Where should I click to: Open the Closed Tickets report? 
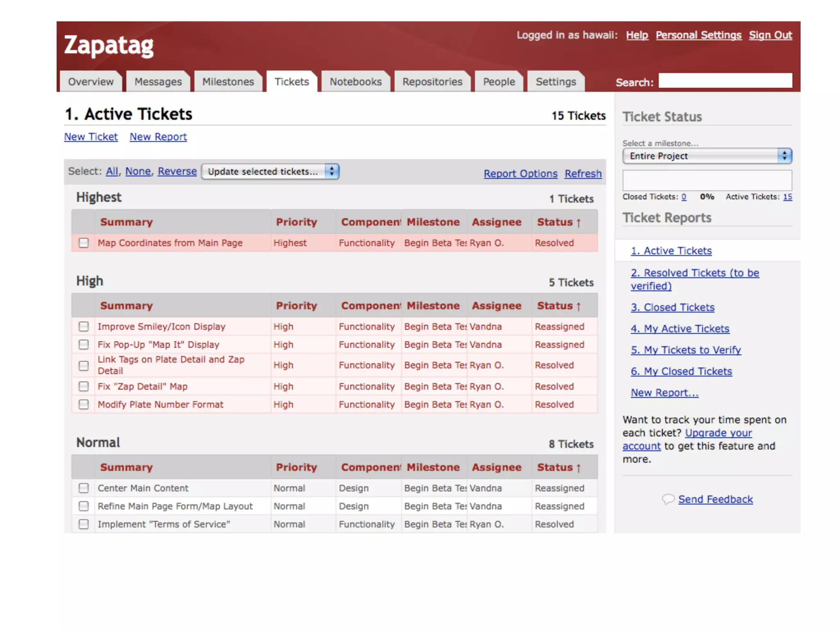(672, 307)
